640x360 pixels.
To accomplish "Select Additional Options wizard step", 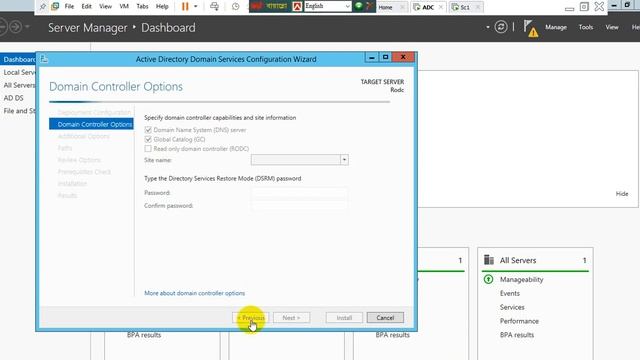I will click(x=83, y=136).
